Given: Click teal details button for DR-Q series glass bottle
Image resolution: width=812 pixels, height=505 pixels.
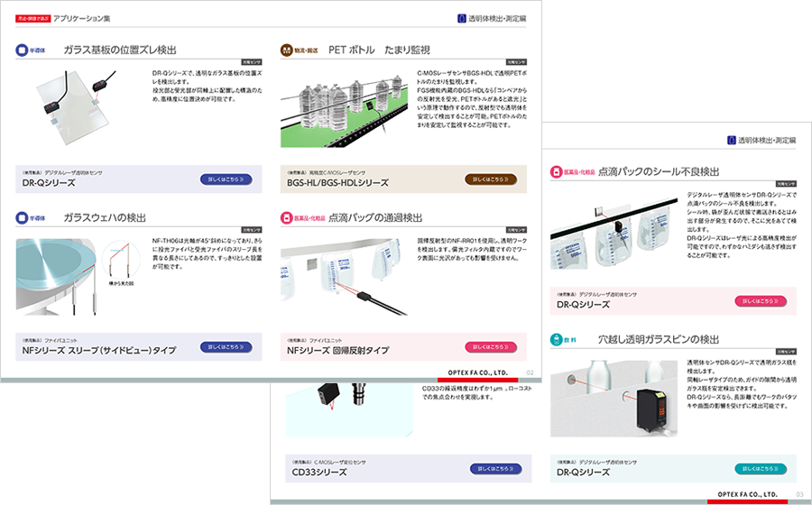Looking at the screenshot, I should tap(761, 469).
